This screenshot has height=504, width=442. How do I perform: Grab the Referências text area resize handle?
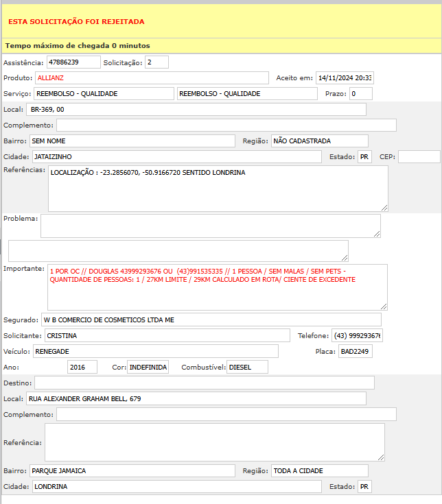coord(384,207)
